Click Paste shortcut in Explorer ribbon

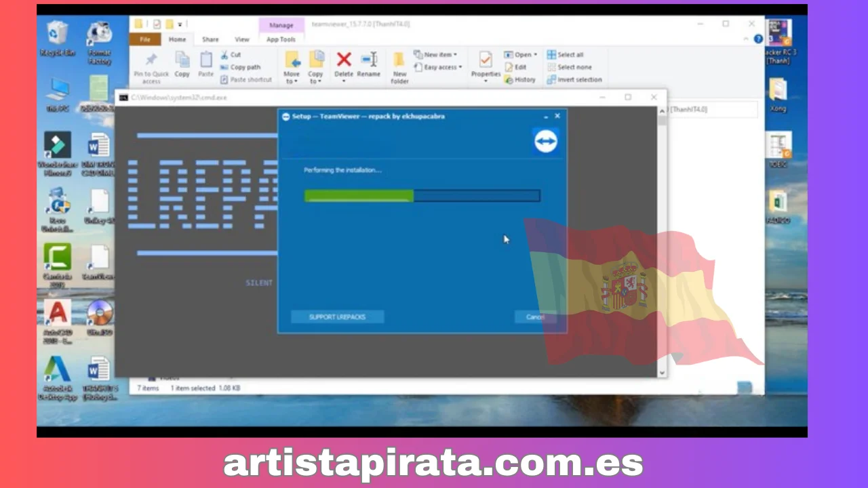[x=245, y=79]
